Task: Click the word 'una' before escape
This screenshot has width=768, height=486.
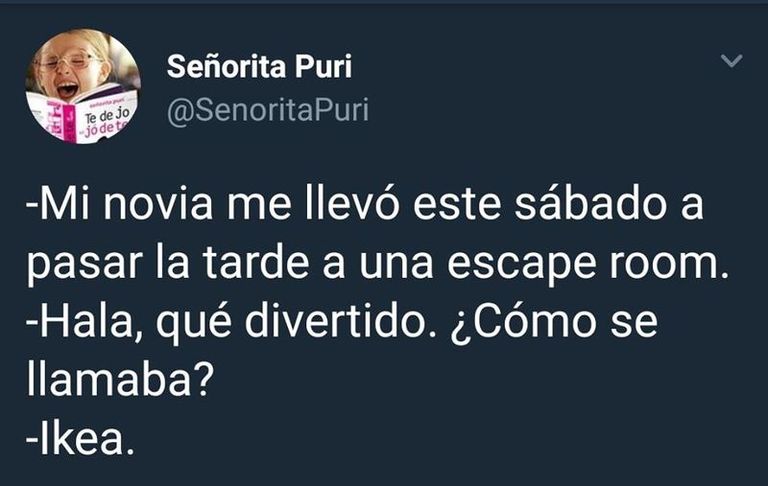Action: click(x=396, y=265)
